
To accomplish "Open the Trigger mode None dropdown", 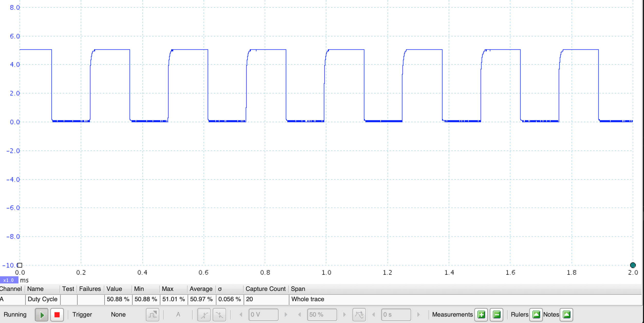I will point(118,315).
